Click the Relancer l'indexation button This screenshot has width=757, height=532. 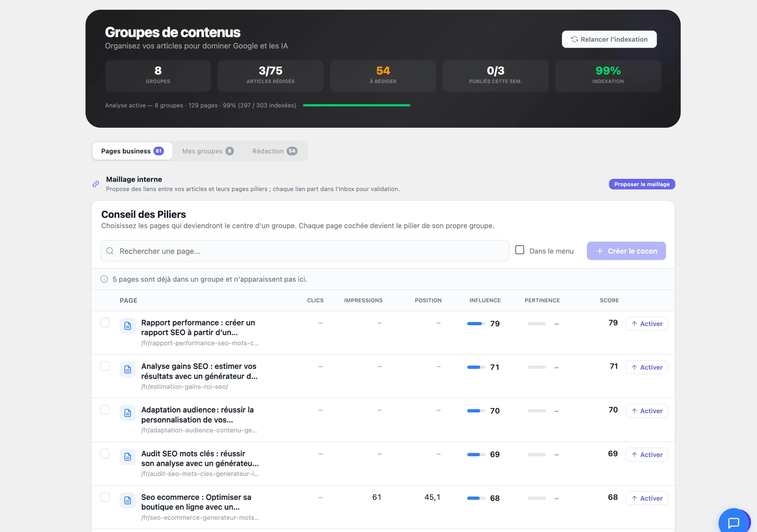pyautogui.click(x=609, y=39)
